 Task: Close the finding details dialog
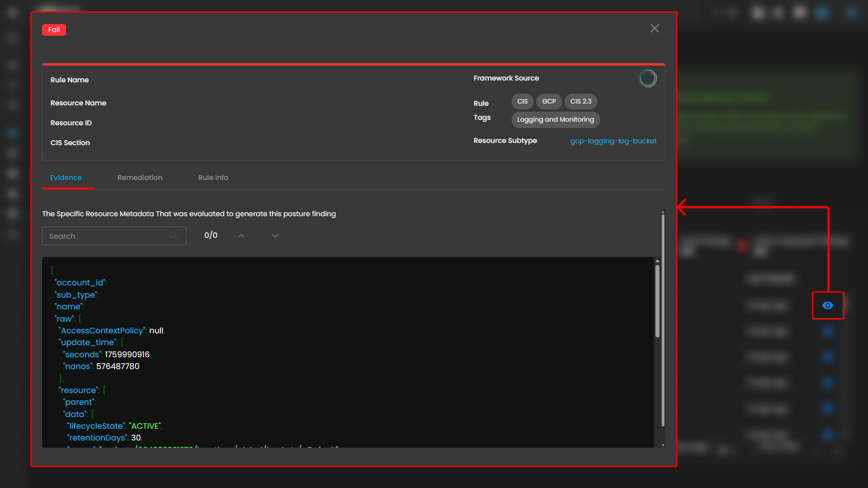pos(654,28)
